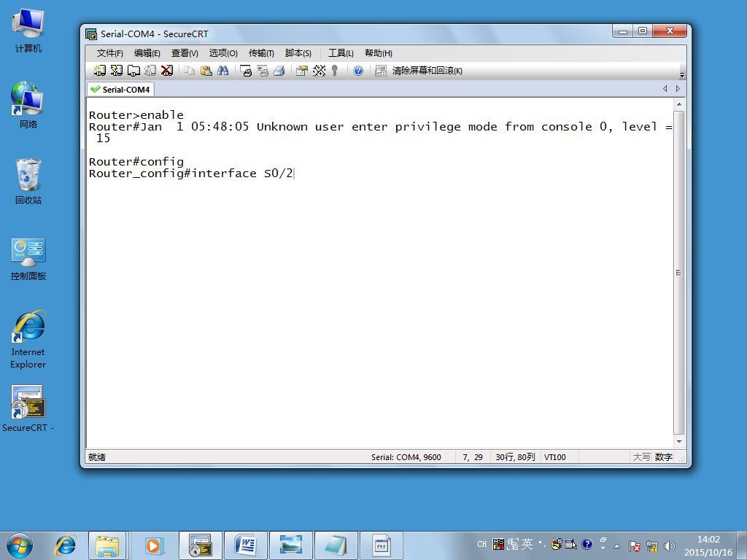This screenshot has width=747, height=560.
Task: Click the Connect toolbar icon in SecureCRT
Action: [99, 71]
